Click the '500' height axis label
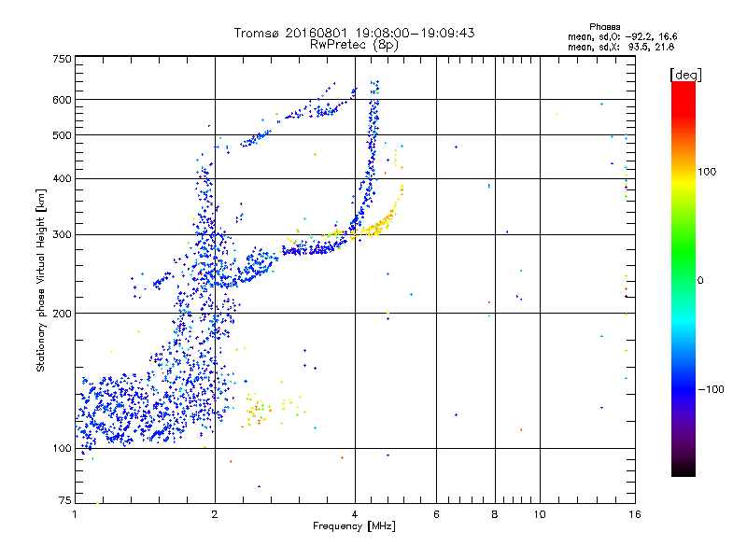The width and height of the screenshot is (747, 560). click(x=62, y=135)
